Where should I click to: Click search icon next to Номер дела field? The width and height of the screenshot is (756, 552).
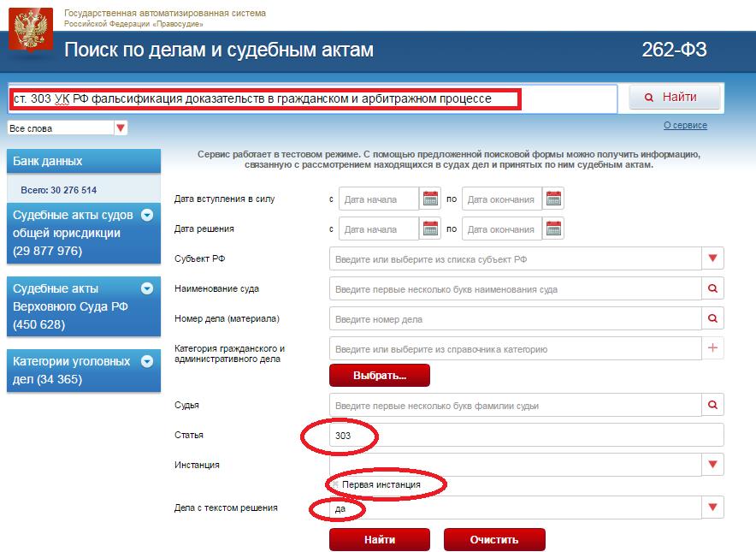[x=712, y=318]
